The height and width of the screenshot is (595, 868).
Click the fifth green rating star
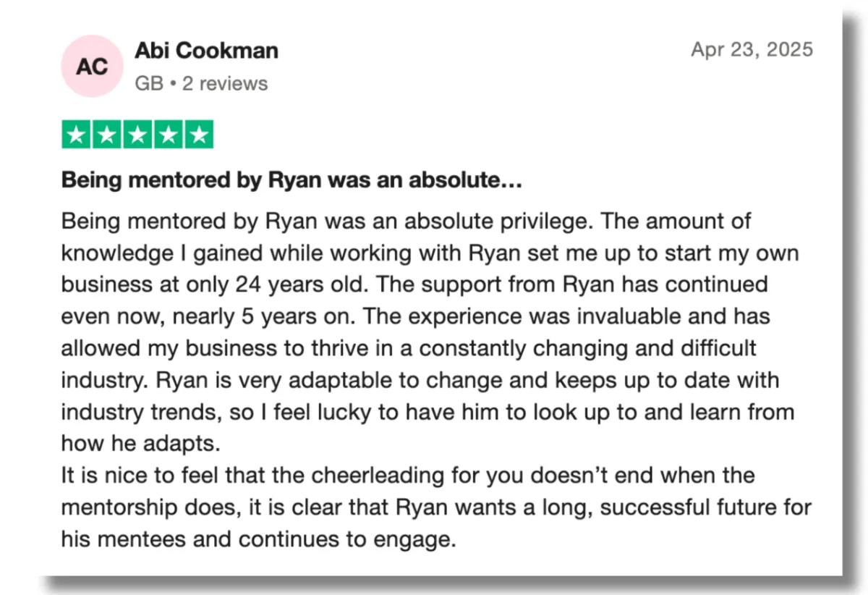(199, 135)
